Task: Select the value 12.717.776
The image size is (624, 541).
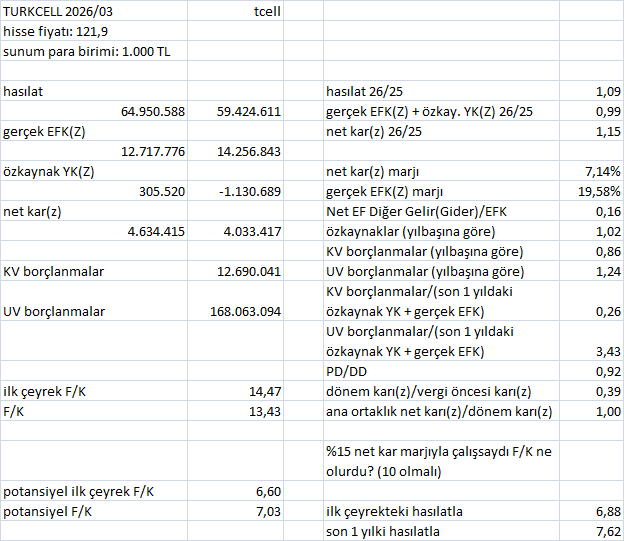Action: (94, 151)
